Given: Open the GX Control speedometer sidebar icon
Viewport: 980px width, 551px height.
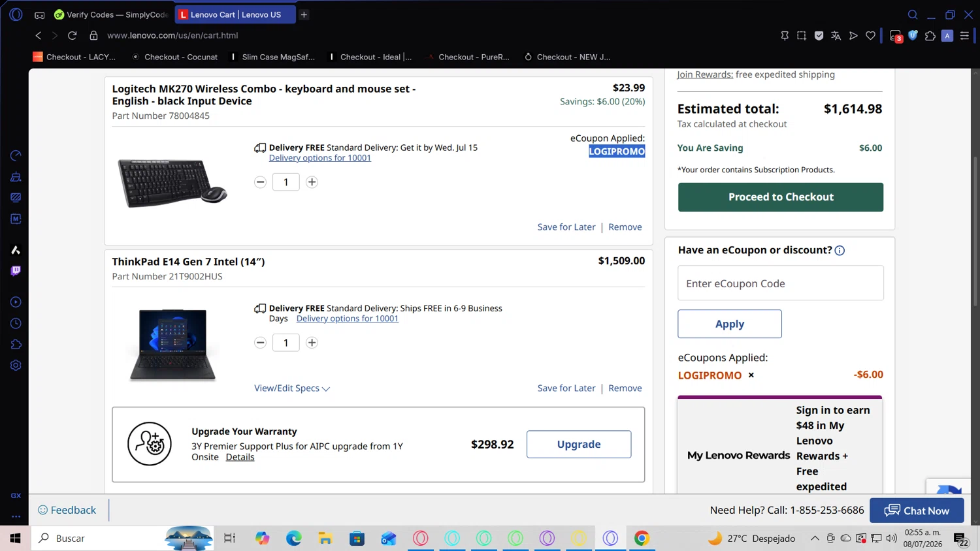Looking at the screenshot, I should [16, 155].
